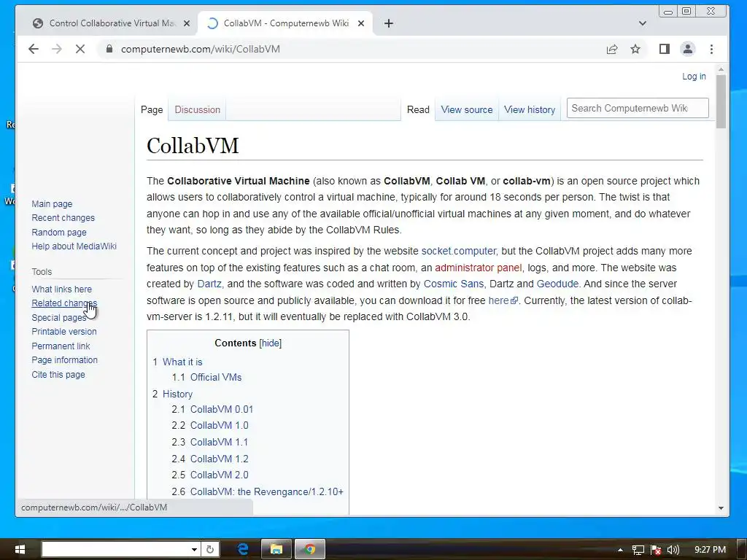This screenshot has height=560, width=747.
Task: Close the Control Collaborative Virtual Machine tab
Action: pos(187,23)
